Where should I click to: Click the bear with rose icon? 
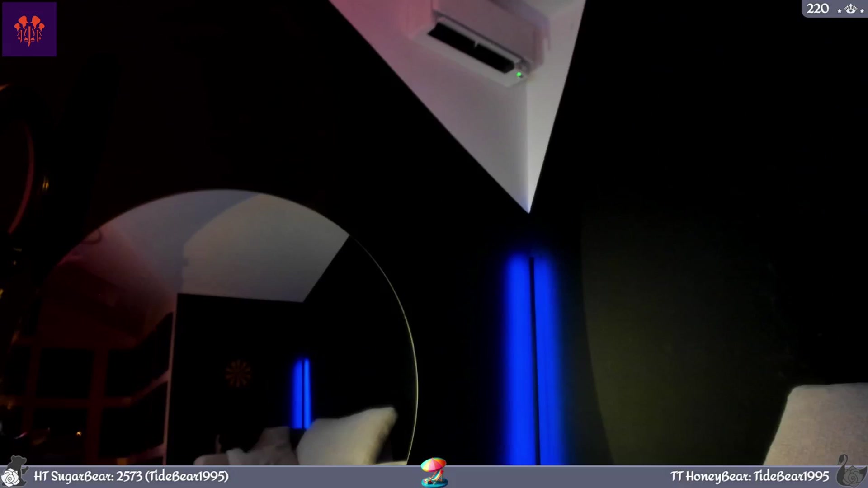(x=14, y=471)
